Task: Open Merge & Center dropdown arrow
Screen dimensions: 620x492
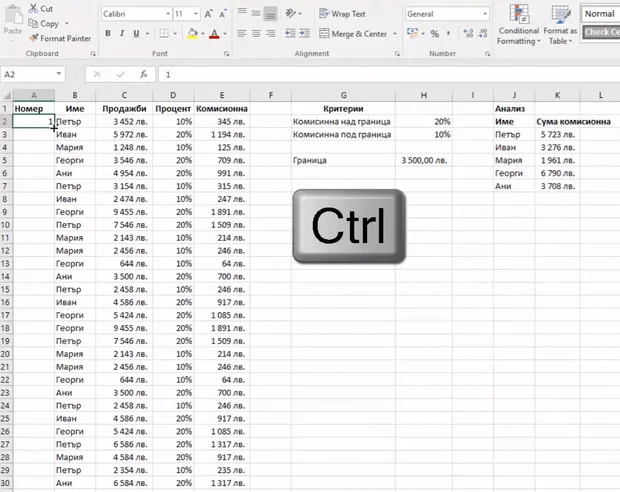Action: tap(395, 34)
